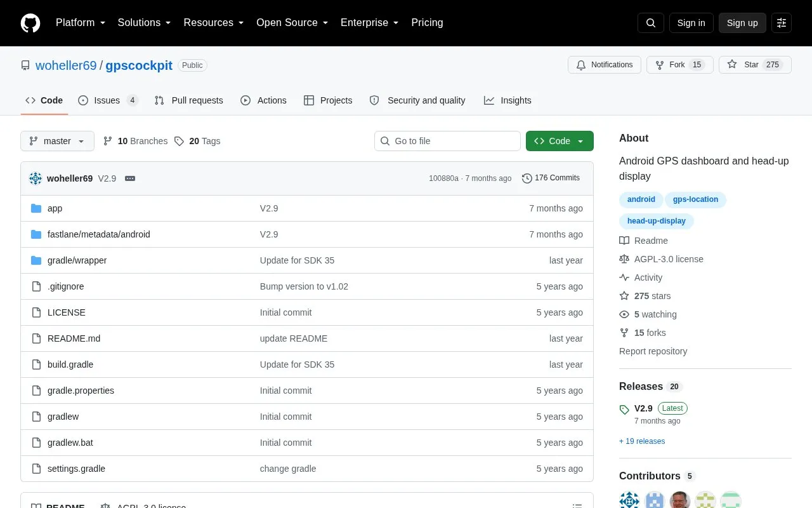This screenshot has height=508, width=812.
Task: View the 15 forks link
Action: click(643, 333)
